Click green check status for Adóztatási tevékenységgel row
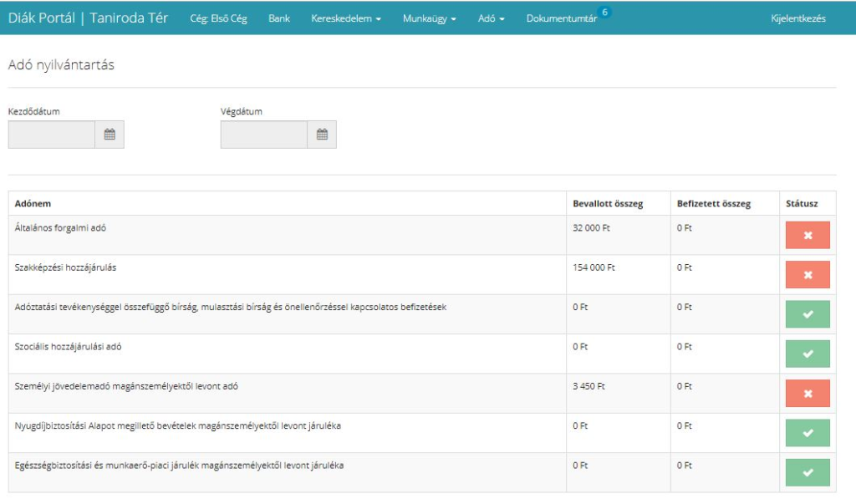Viewport: 856px width, 504px height. tap(808, 314)
